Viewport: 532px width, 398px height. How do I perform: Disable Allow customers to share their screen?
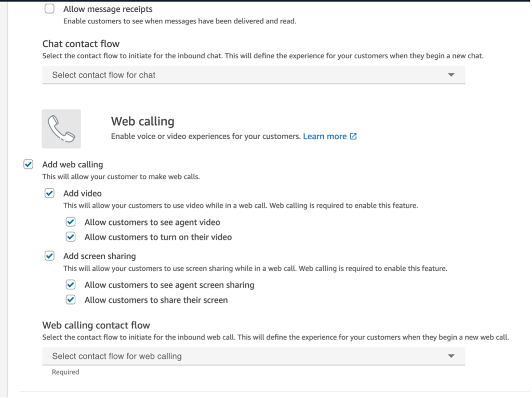coord(71,300)
